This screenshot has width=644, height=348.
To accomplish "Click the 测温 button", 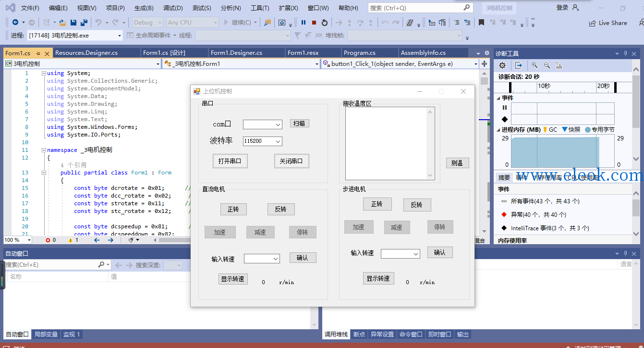I will (x=457, y=163).
